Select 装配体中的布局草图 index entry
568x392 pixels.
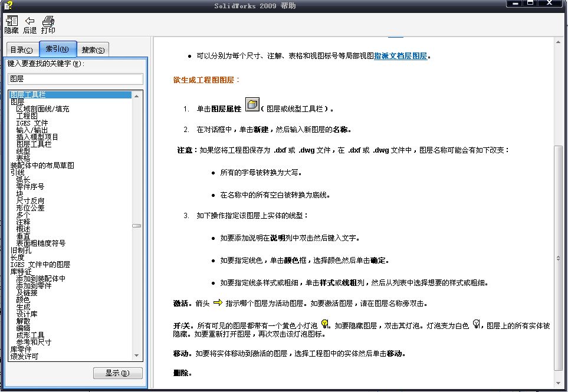[x=42, y=166]
